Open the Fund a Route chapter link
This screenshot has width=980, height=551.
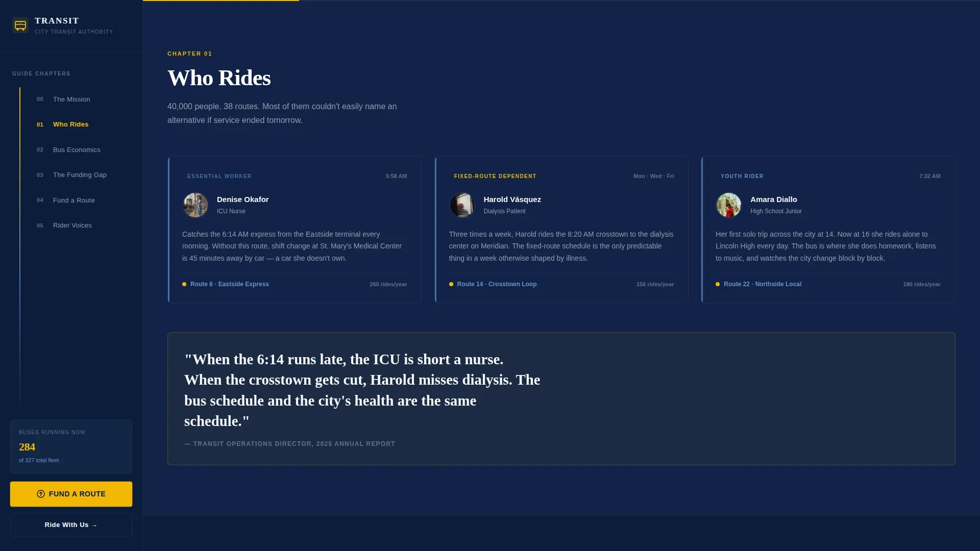coord(74,201)
